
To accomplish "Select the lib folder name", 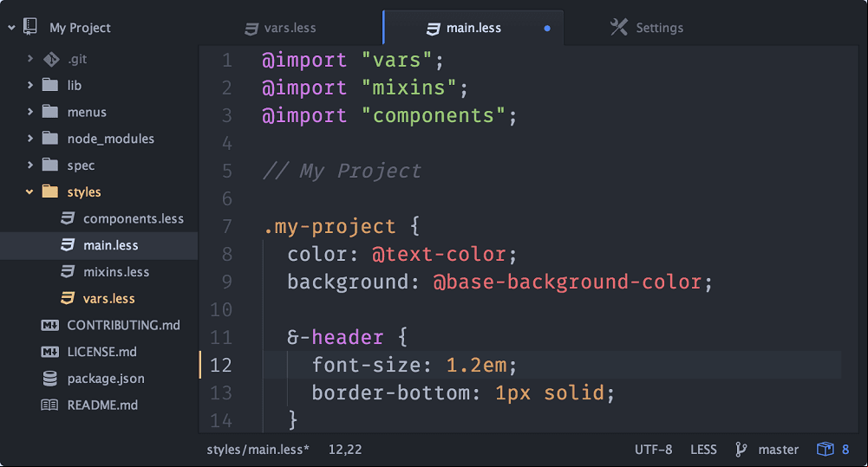I will click(75, 85).
